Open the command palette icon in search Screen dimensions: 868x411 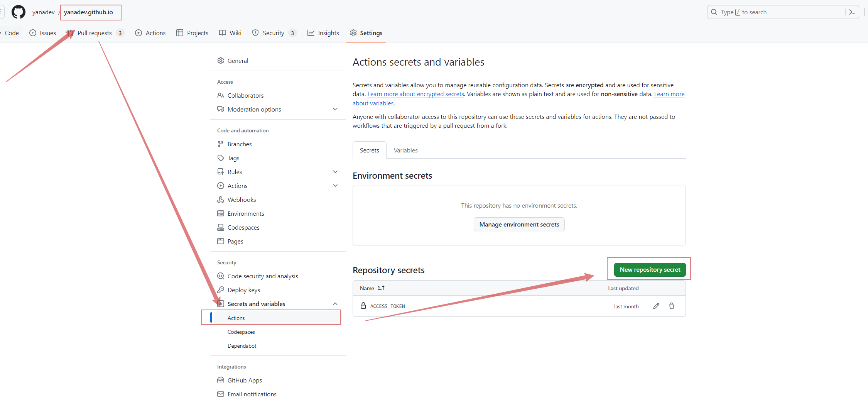point(852,12)
